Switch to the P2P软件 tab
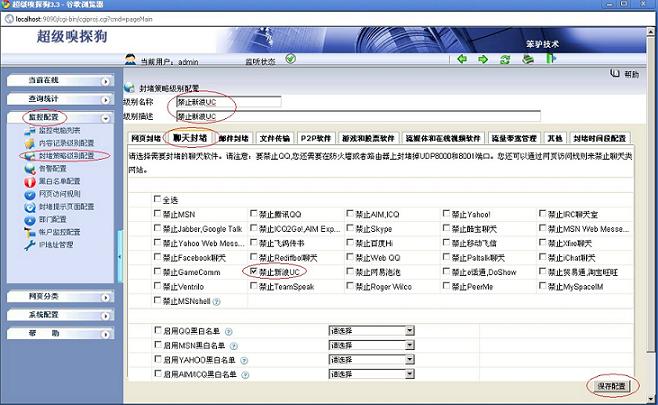This screenshot has width=658, height=405. tap(316, 139)
